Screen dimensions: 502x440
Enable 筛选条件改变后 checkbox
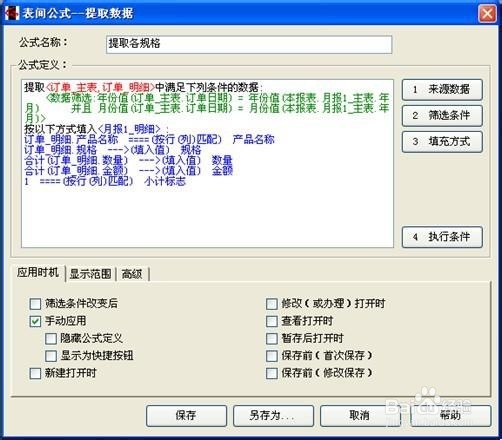[35, 304]
